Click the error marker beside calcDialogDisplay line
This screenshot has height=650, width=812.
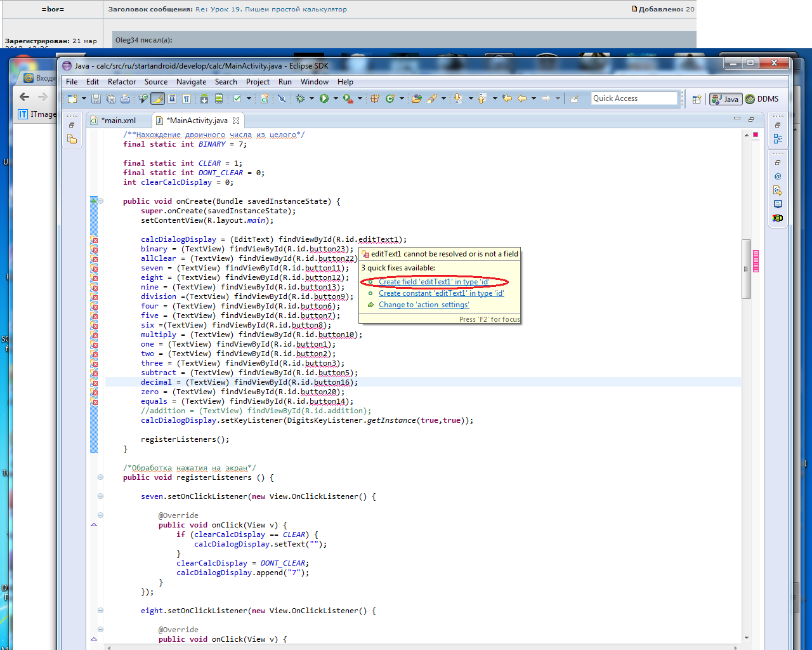coord(94,240)
